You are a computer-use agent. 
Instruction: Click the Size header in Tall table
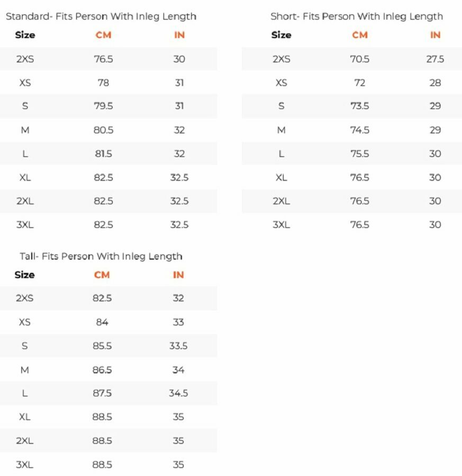pyautogui.click(x=25, y=275)
